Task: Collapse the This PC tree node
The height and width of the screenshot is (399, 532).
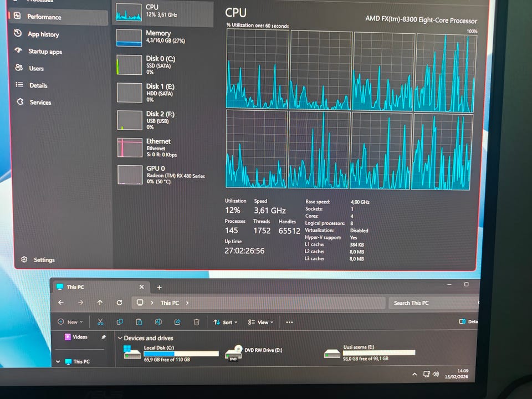Action: (x=58, y=362)
